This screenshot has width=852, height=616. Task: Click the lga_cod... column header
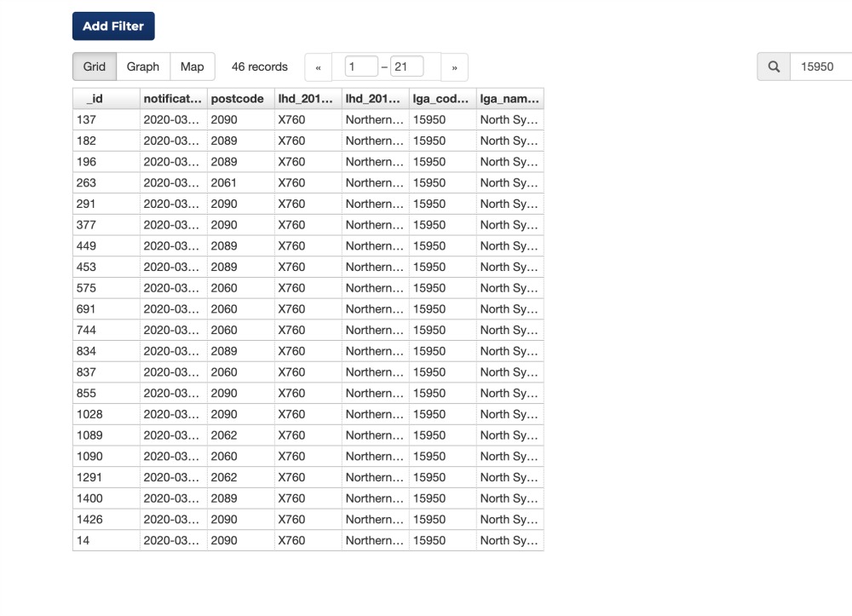[442, 98]
